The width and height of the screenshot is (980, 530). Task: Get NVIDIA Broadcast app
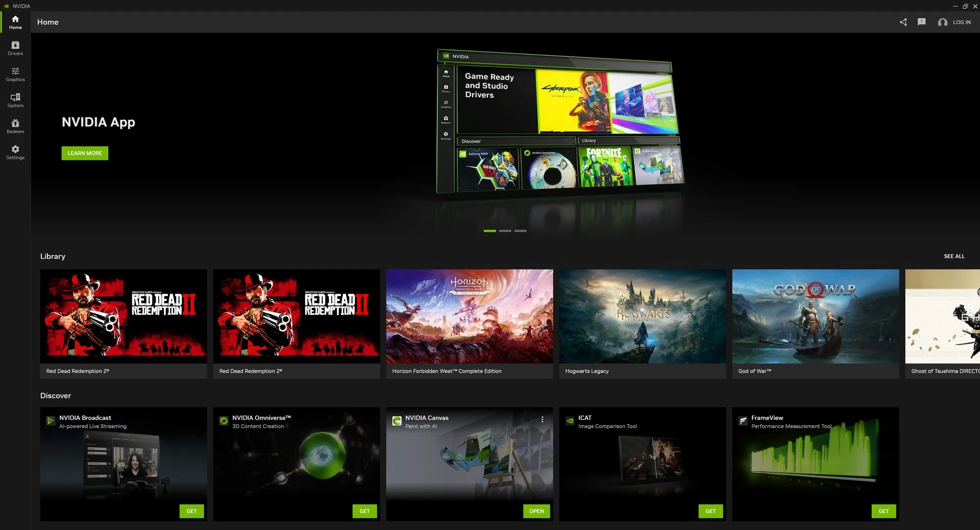pos(191,511)
